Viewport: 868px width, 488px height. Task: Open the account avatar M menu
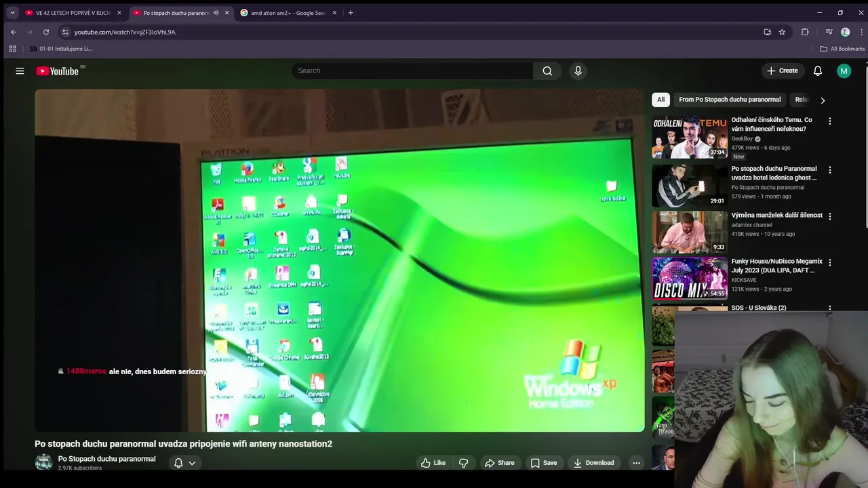(844, 70)
